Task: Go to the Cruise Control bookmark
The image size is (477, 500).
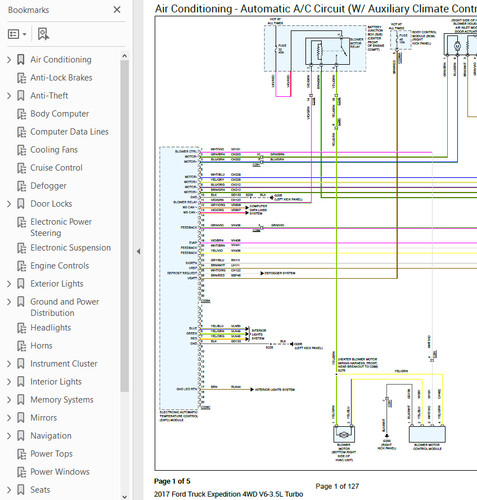Action: 56,168
